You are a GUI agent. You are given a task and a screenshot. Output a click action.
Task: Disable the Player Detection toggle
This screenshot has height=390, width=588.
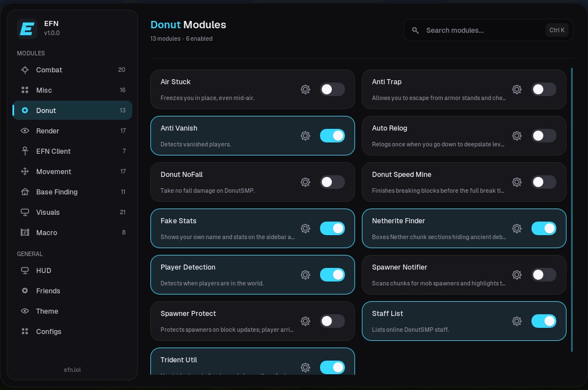click(332, 275)
